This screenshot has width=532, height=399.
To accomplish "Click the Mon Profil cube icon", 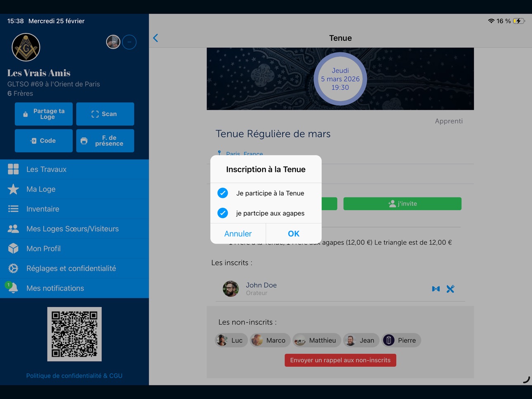I will 13,249.
